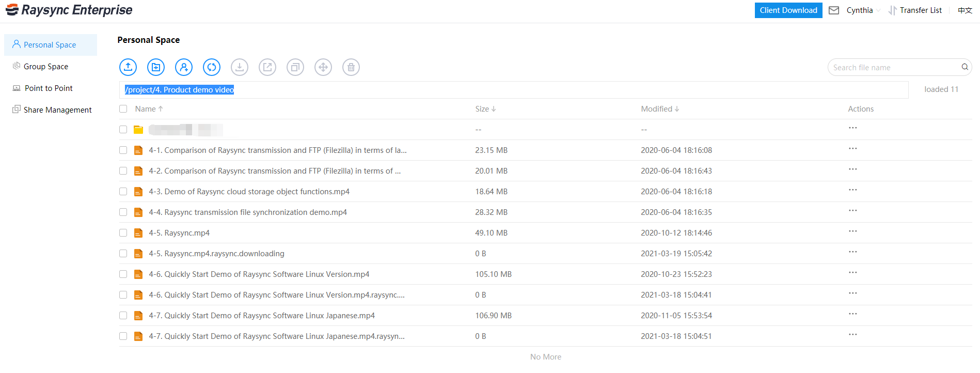Open the mail envelope icon in header
The width and height of the screenshot is (980, 373).
(x=834, y=10)
